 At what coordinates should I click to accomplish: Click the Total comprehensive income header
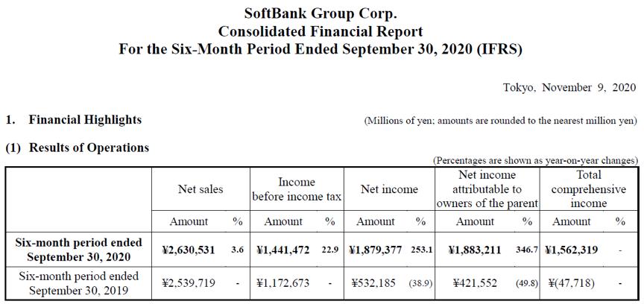click(587, 189)
